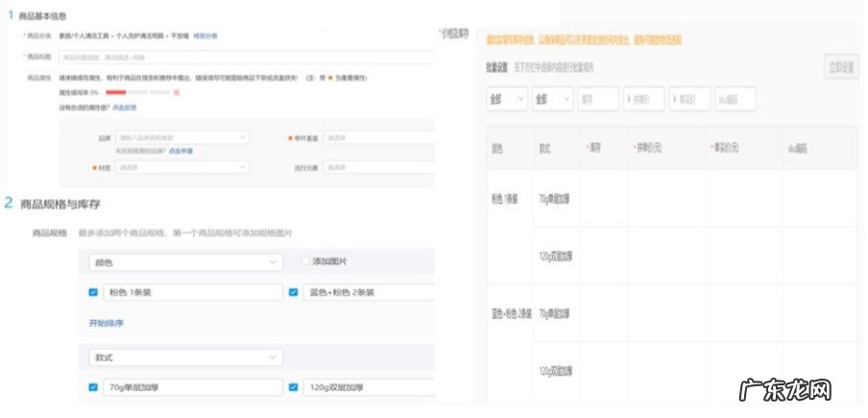Image resolution: width=868 pixels, height=418 pixels.
Task: Open the 款式 specification type dropdown
Action: [x=186, y=357]
